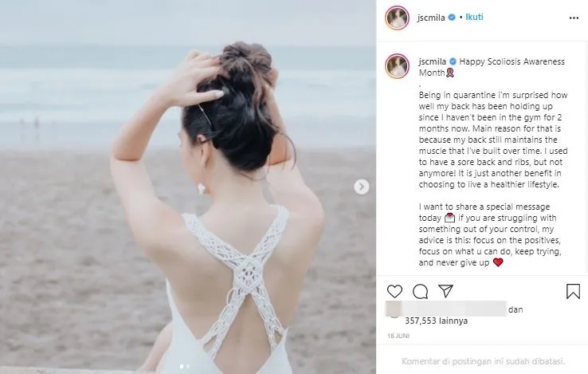Open jscmila profile picture in the header
This screenshot has height=374, width=588.
coord(397,18)
